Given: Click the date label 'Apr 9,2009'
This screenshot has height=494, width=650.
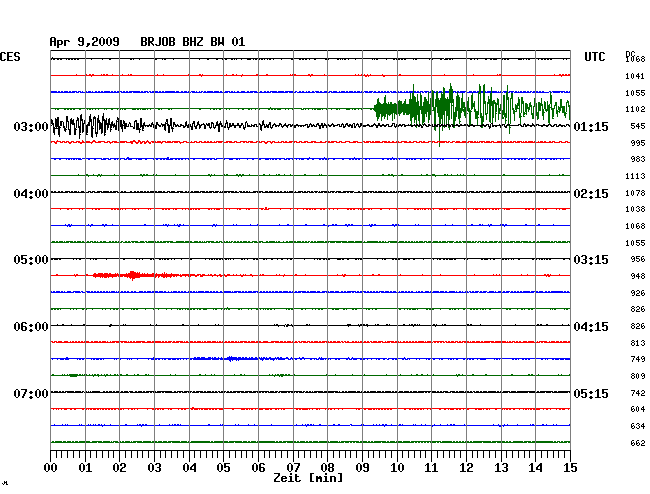Looking at the screenshot, I should (85, 42).
